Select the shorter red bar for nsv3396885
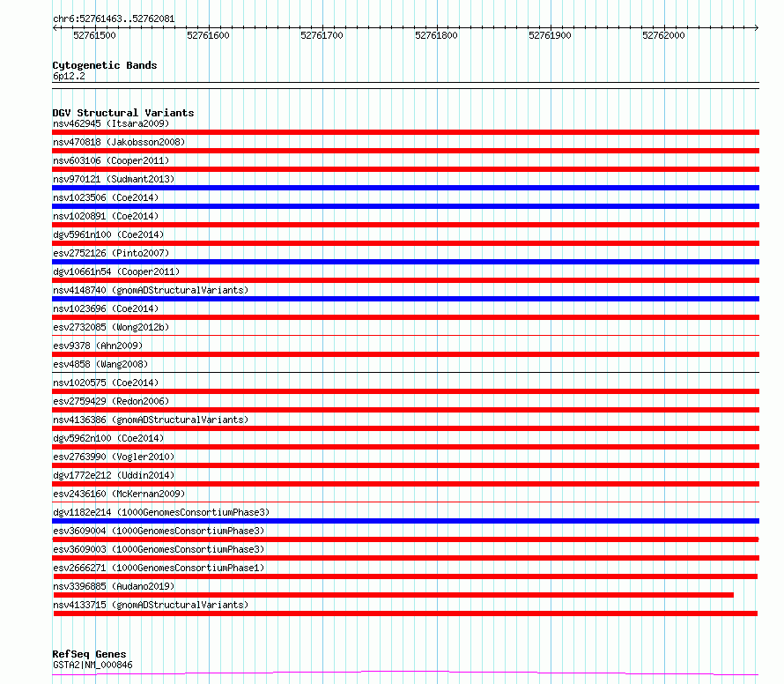 tap(394, 595)
